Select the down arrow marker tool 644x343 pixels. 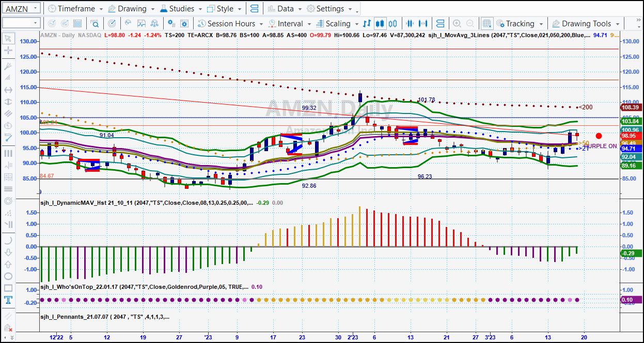click(x=8, y=252)
